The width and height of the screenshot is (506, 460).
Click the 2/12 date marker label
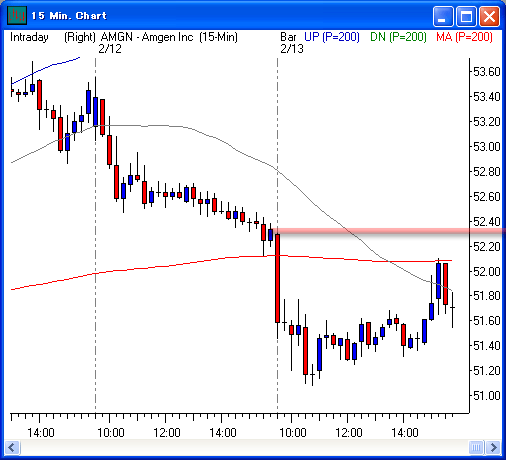click(x=110, y=49)
